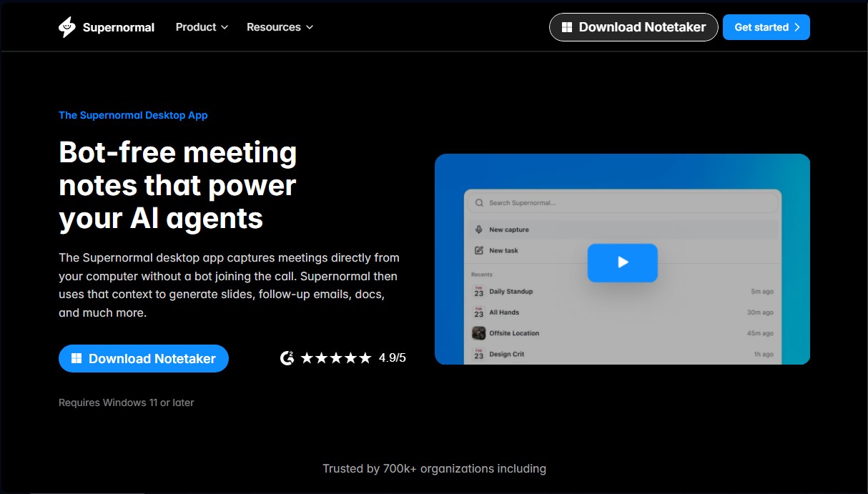Image resolution: width=868 pixels, height=494 pixels.
Task: Click the 1h ago timestamp
Action: tap(764, 354)
